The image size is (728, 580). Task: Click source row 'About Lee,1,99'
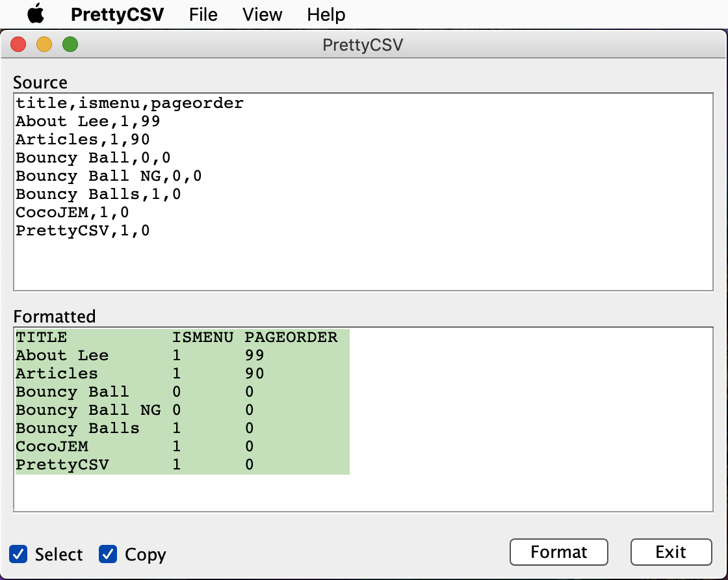click(x=88, y=121)
